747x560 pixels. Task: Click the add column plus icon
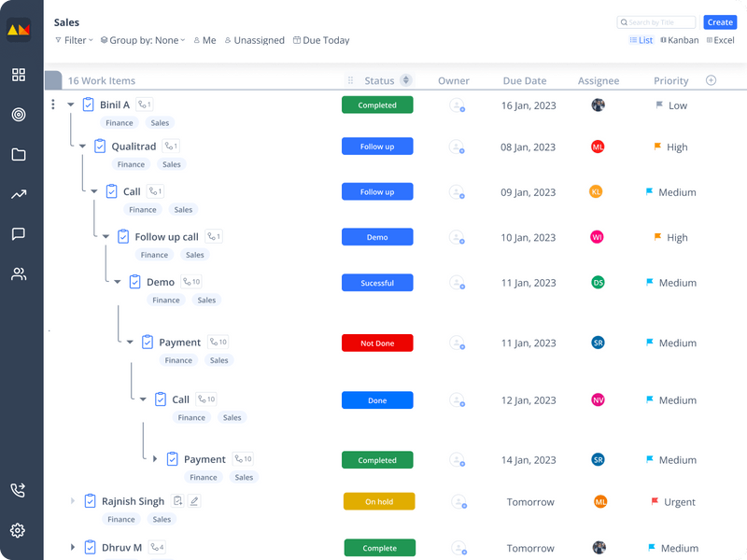coord(711,80)
